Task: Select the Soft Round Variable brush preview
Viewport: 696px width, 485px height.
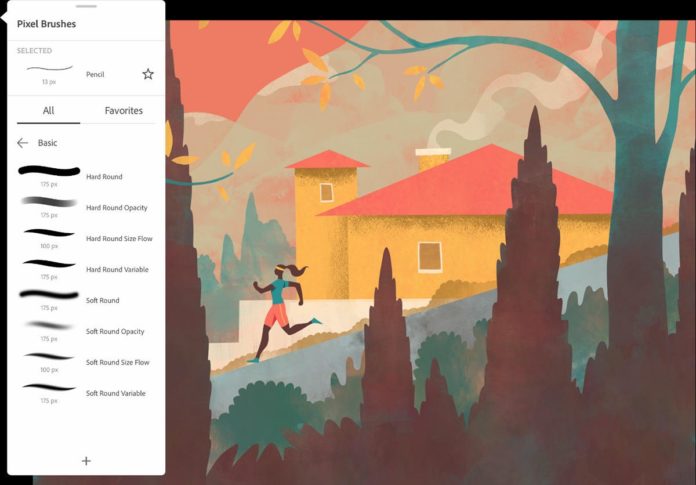Action: click(49, 387)
